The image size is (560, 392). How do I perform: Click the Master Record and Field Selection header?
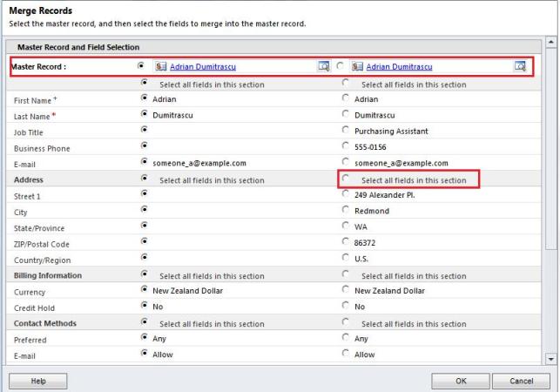coord(78,47)
